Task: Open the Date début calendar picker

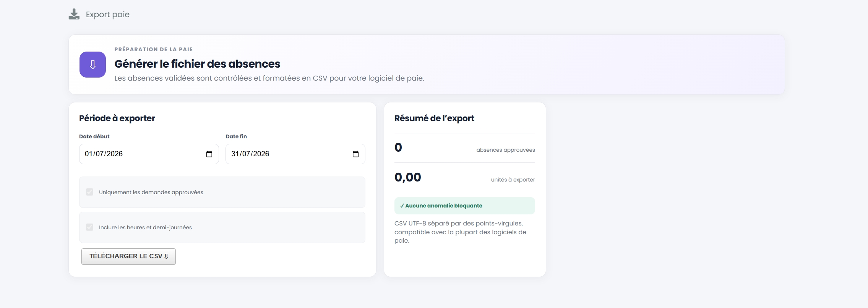Action: click(x=209, y=154)
